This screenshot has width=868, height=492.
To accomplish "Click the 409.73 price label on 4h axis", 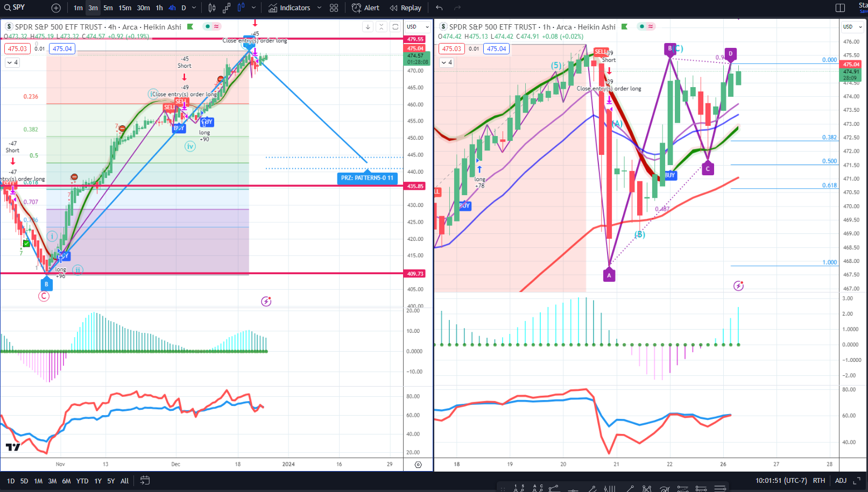I will (x=415, y=274).
